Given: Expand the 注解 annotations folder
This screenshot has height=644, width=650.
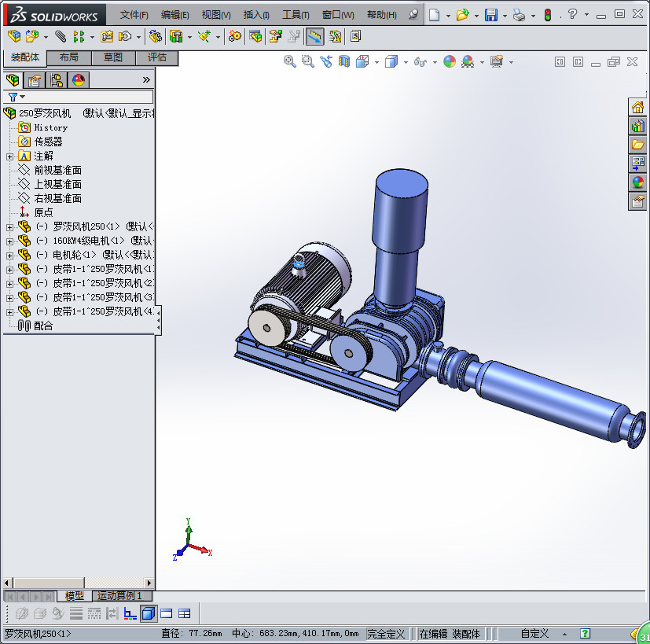Looking at the screenshot, I should pyautogui.click(x=9, y=156).
